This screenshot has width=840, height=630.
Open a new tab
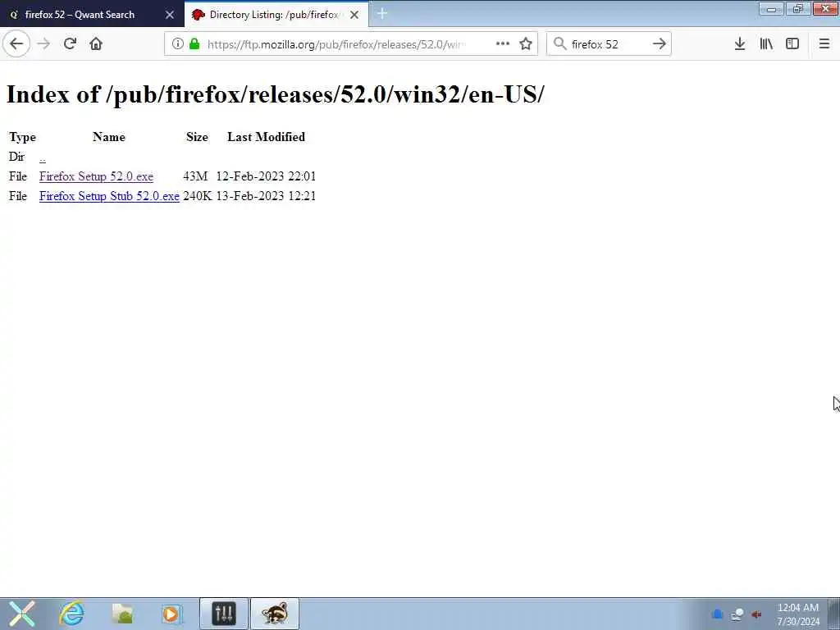tap(382, 14)
